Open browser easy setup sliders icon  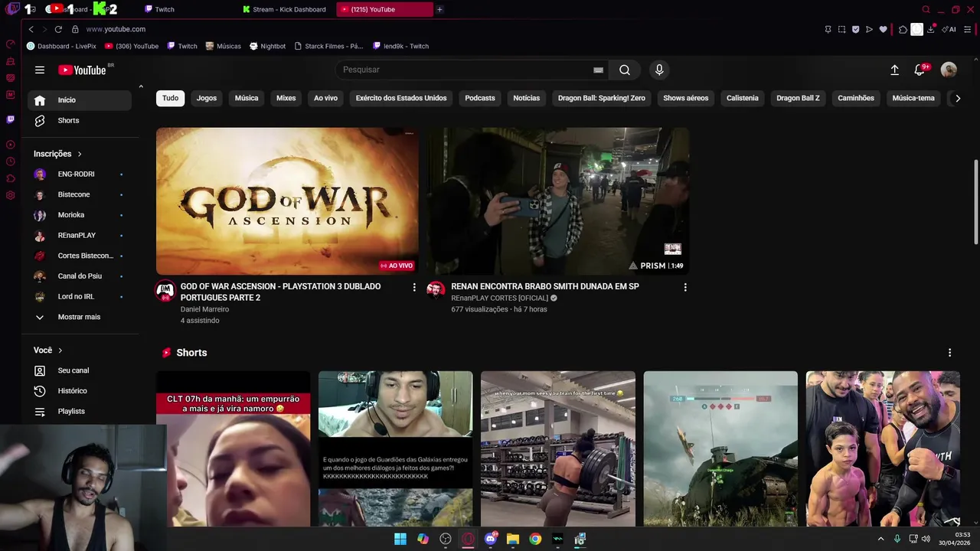click(x=968, y=29)
